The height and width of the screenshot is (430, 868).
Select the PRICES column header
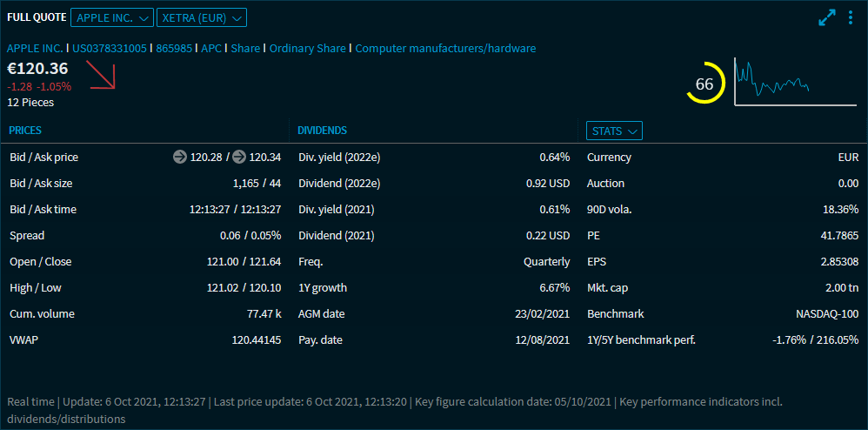coord(25,131)
